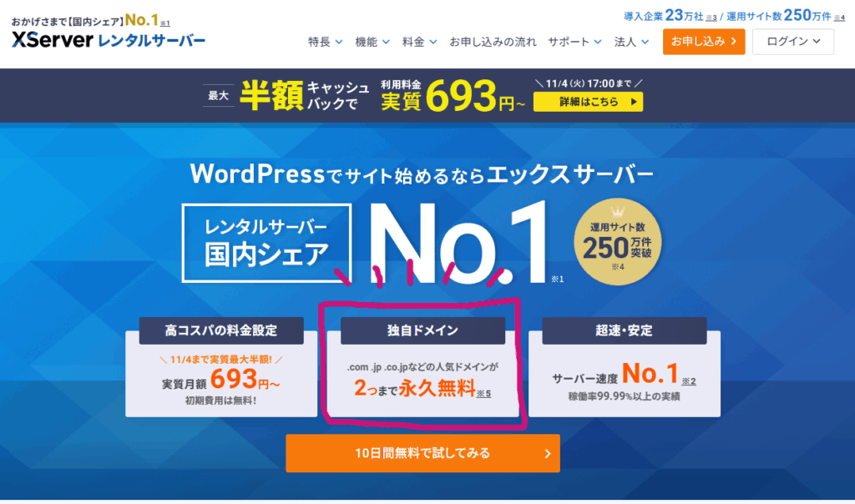This screenshot has height=504, width=855.
Task: Expand the 特長 dropdown menu
Action: (324, 41)
